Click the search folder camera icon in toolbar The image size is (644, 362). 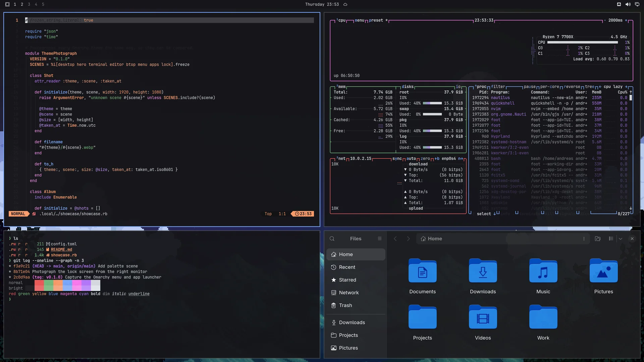(x=598, y=239)
